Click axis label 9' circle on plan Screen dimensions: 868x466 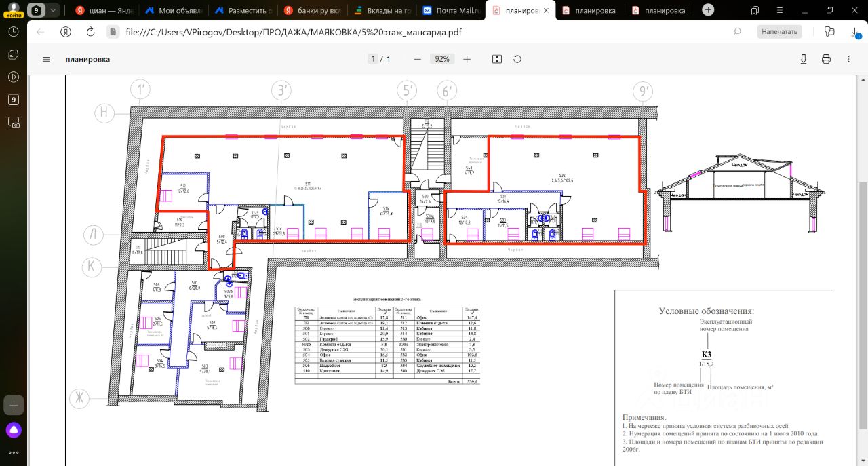click(x=642, y=91)
